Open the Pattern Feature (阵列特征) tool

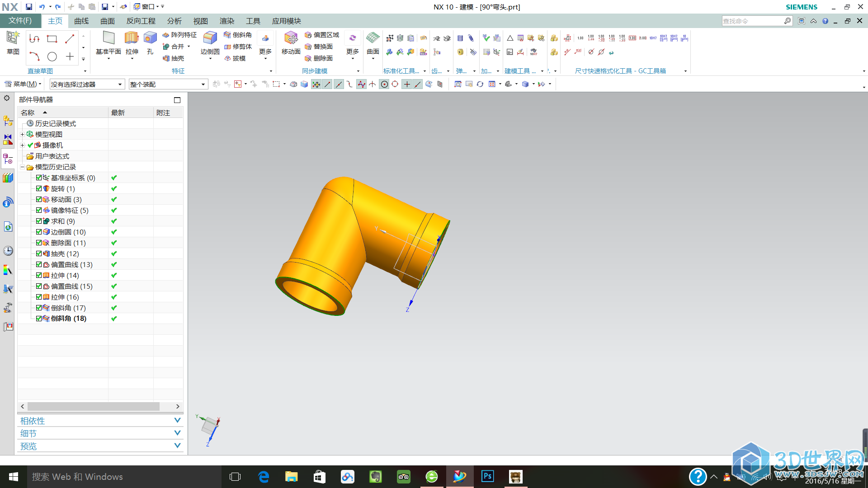179,35
